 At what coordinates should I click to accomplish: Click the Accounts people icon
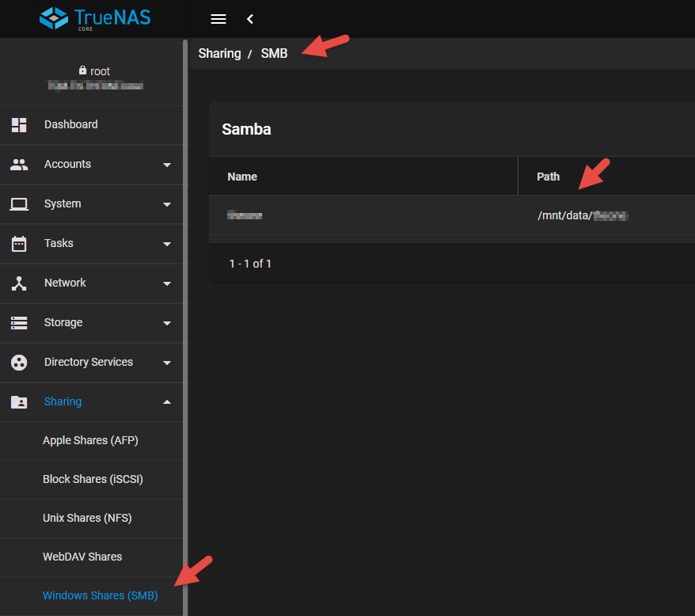(19, 165)
